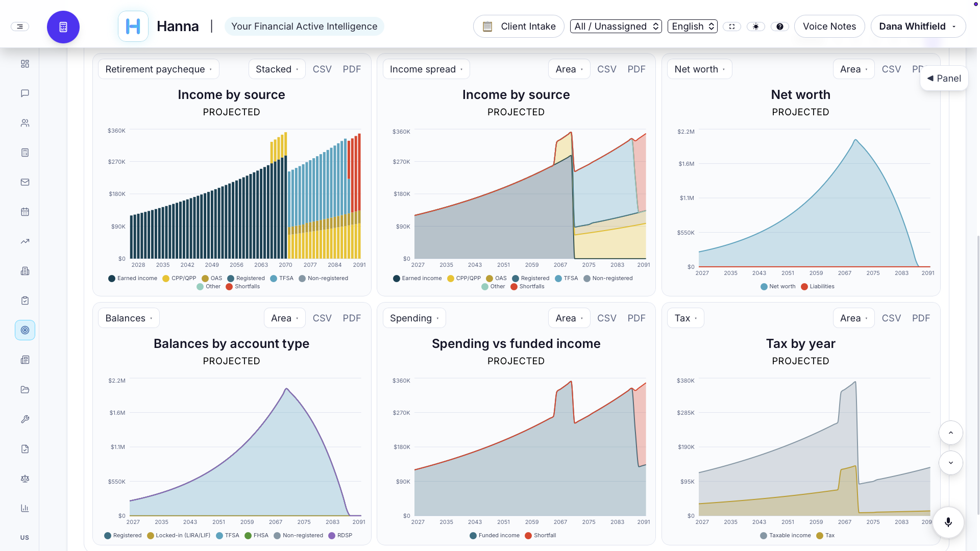Toggle the sidebar menu collapse button

(20, 27)
